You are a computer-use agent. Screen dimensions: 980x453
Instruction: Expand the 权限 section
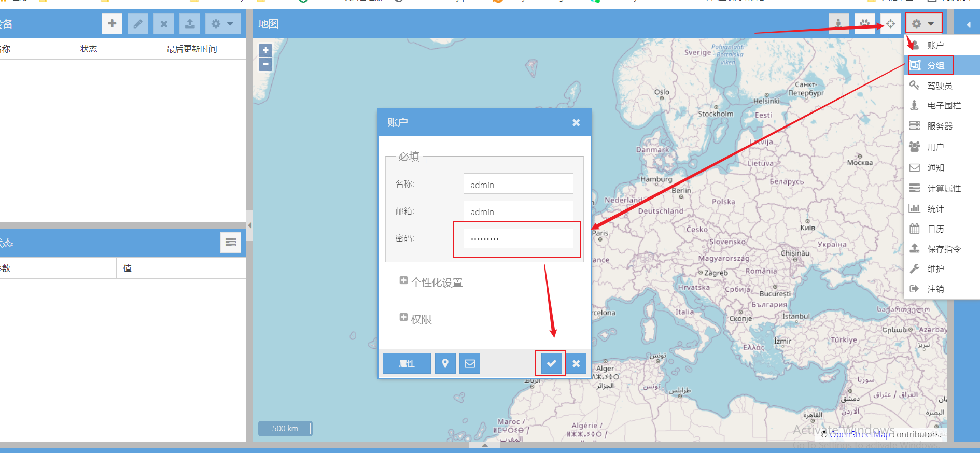click(x=403, y=318)
